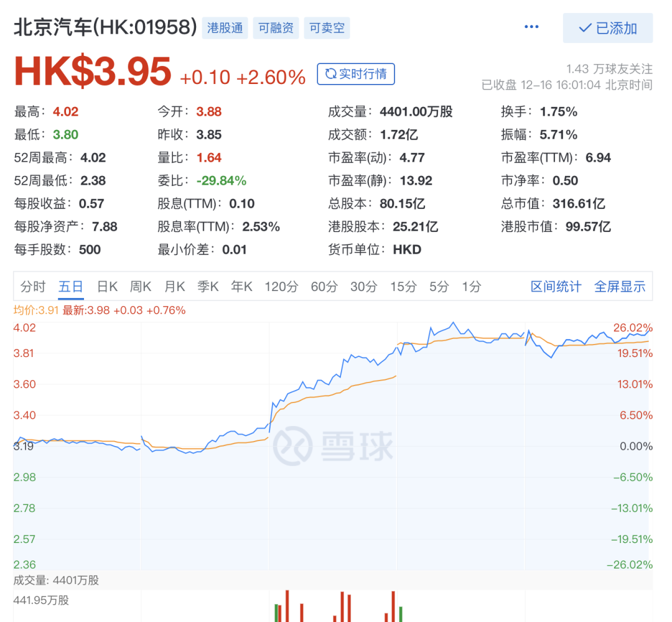Viewport: 672px width, 622px height.
Task: Switch to 周K chart tab
Action: [x=141, y=286]
